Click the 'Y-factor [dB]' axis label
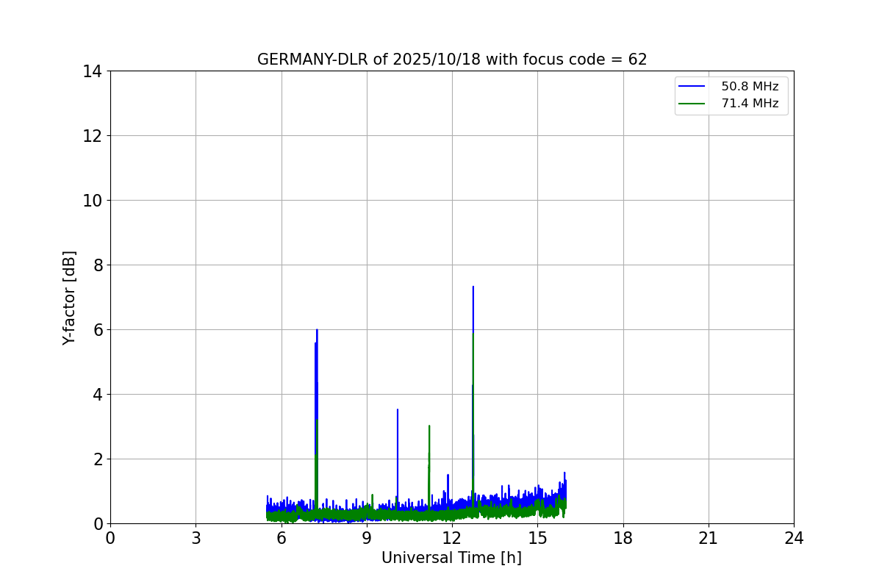This screenshot has width=882, height=588. coord(69,298)
